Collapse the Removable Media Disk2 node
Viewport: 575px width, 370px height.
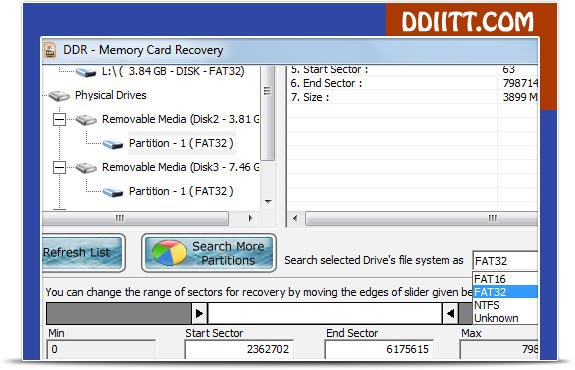pyautogui.click(x=59, y=120)
